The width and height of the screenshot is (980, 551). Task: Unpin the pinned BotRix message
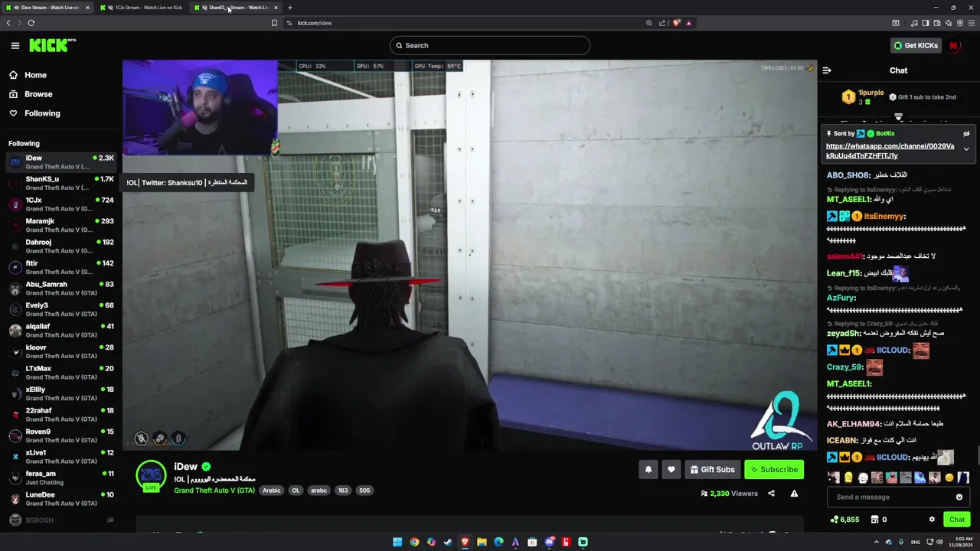[x=966, y=134]
